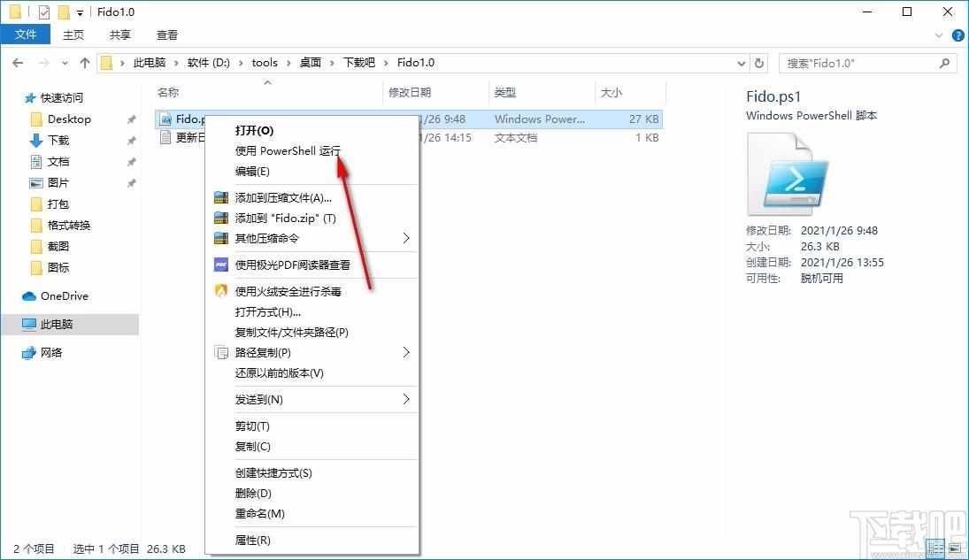This screenshot has width=969, height=560.
Task: Open 文档 in the sidebar
Action: point(58,161)
